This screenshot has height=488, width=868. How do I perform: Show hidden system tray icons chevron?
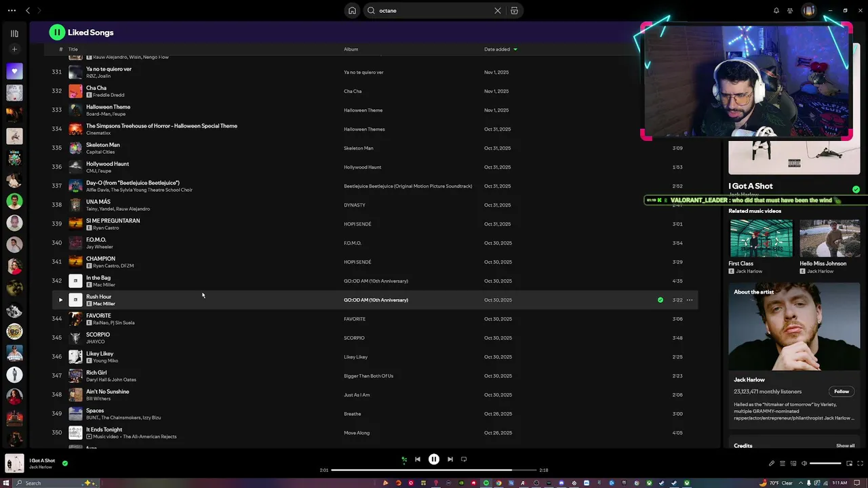800,483
